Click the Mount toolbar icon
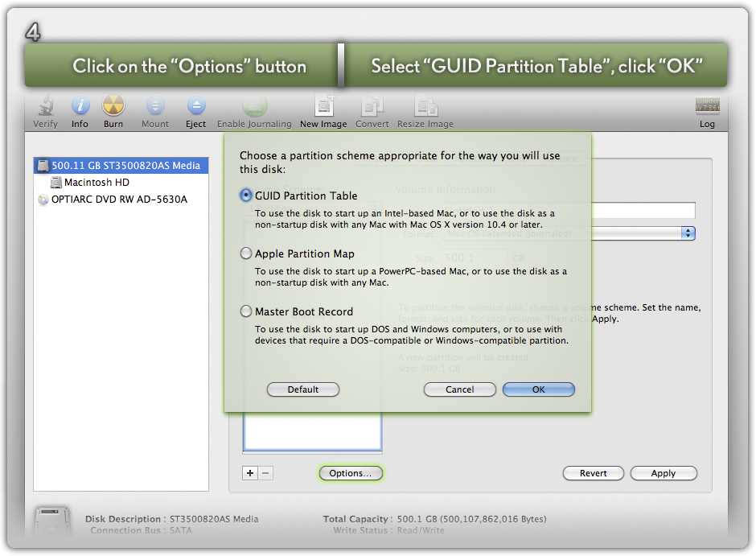Image resolution: width=756 pixels, height=556 pixels. pyautogui.click(x=155, y=105)
